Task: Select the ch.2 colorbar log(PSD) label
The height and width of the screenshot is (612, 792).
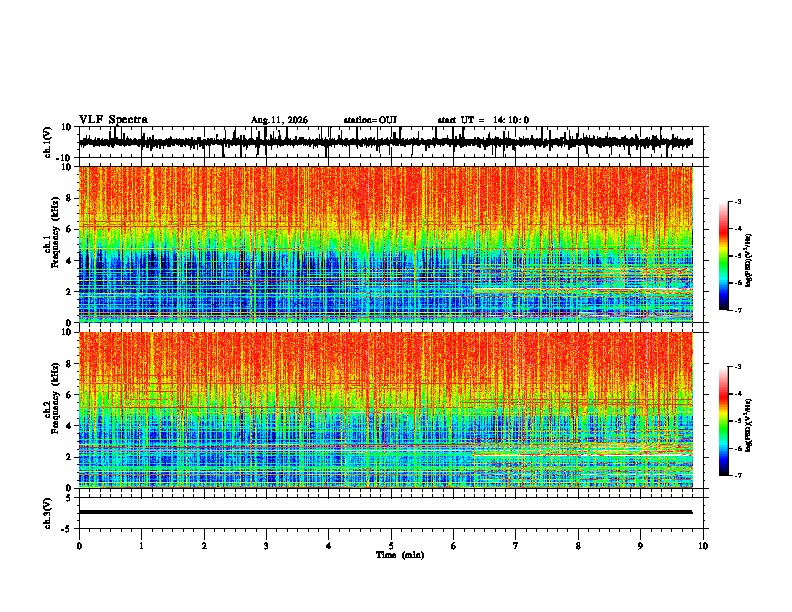Action: click(x=749, y=425)
